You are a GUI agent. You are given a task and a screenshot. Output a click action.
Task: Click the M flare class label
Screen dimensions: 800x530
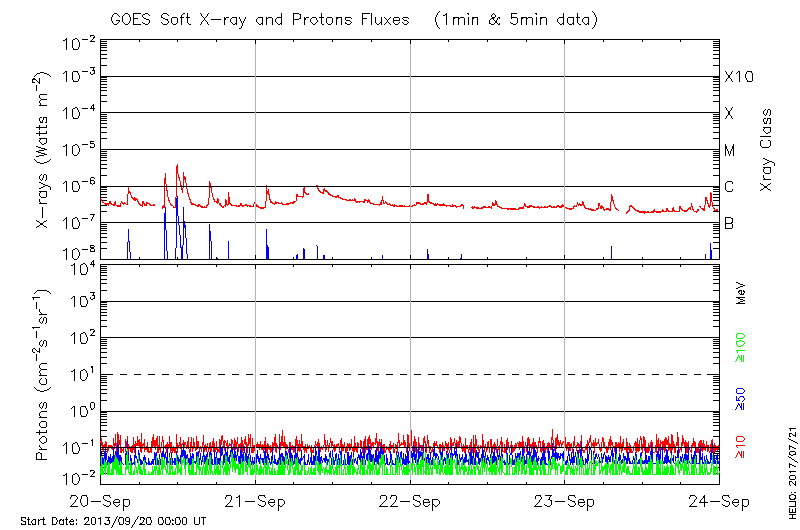tap(730, 151)
